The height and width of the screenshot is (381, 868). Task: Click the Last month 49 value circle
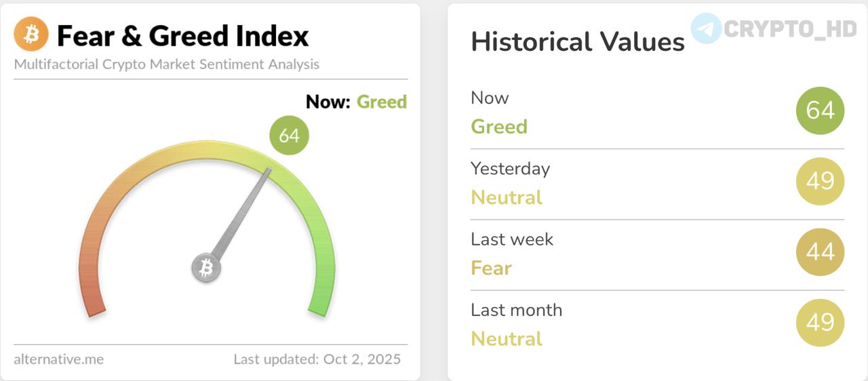820,323
